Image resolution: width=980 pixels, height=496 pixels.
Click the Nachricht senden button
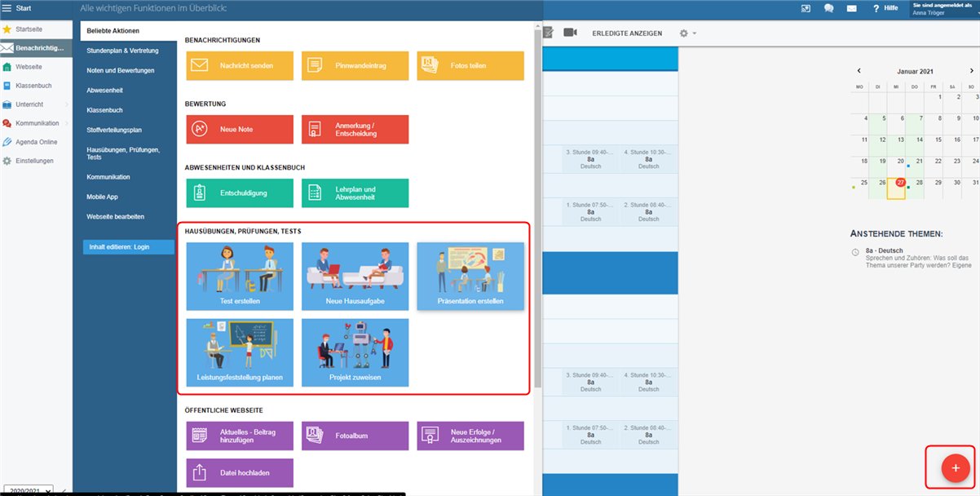point(239,65)
